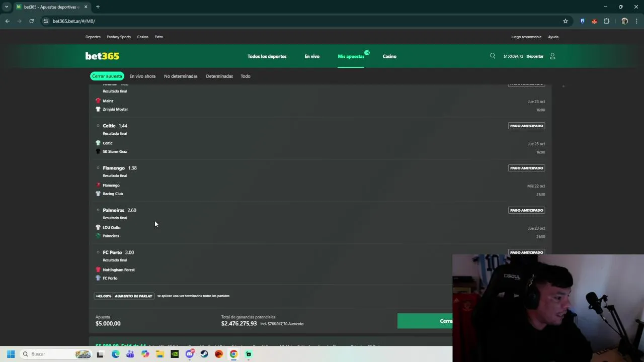Click the Windows taskbar search box
644x362 pixels.
pos(56,354)
